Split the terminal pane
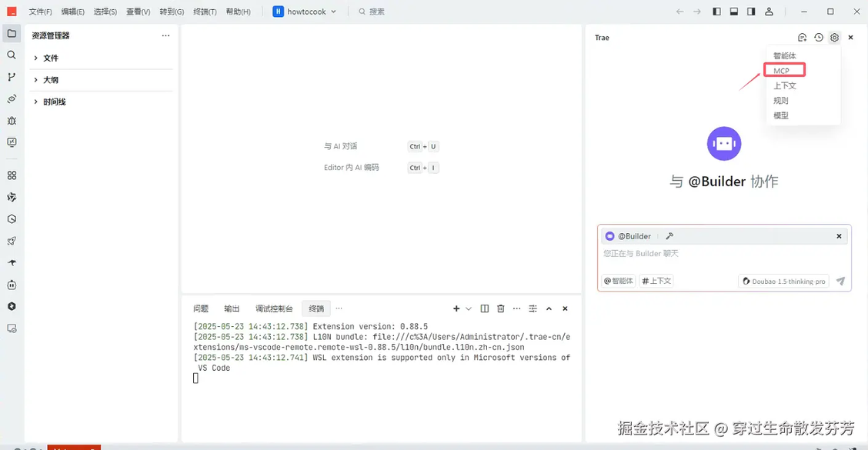 (484, 309)
